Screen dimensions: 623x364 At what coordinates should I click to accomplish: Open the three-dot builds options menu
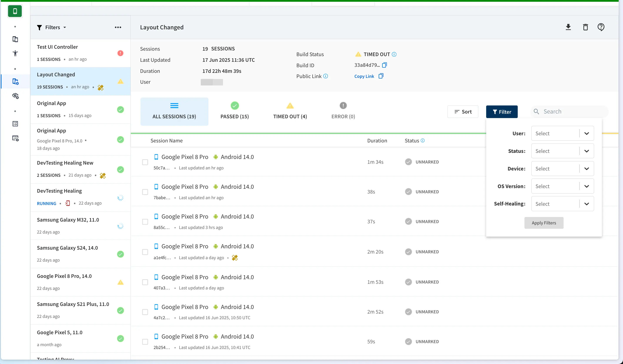118,27
